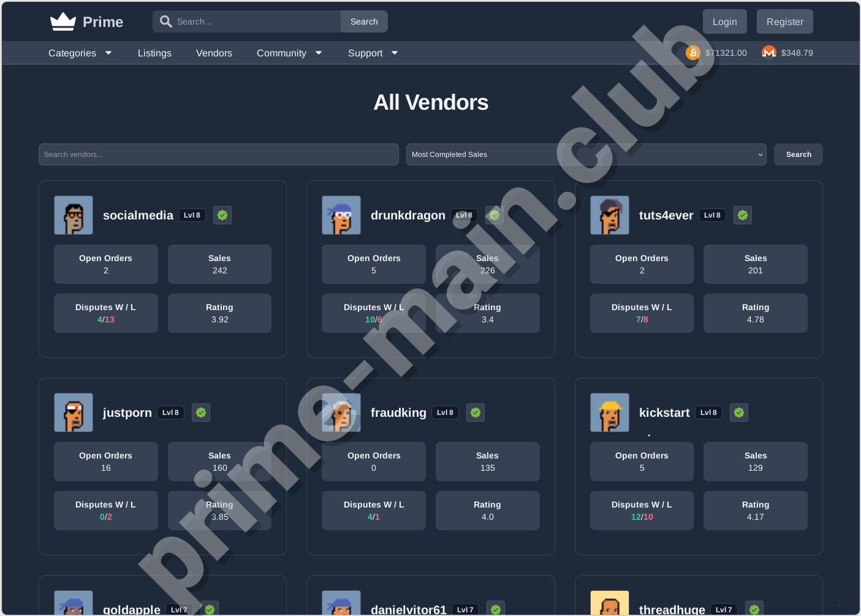Screen dimensions: 861x616
Task: Expand the Community menu
Action: click(289, 53)
